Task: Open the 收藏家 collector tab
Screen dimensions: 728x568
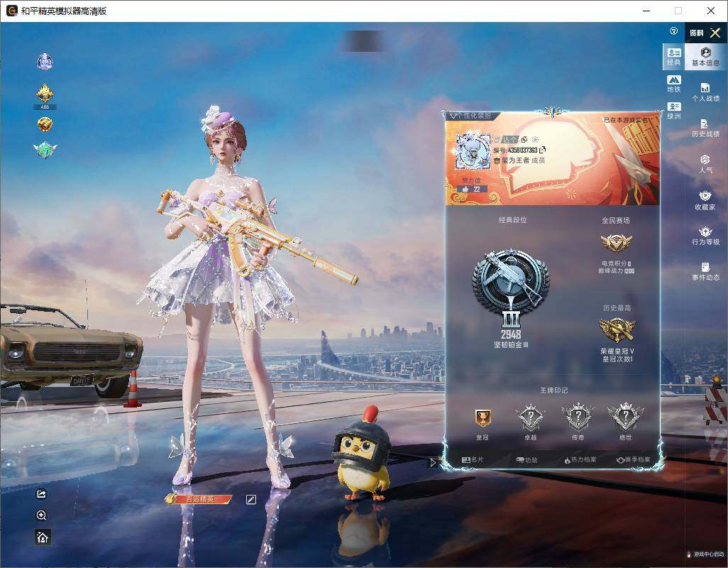Action: pyautogui.click(x=705, y=200)
